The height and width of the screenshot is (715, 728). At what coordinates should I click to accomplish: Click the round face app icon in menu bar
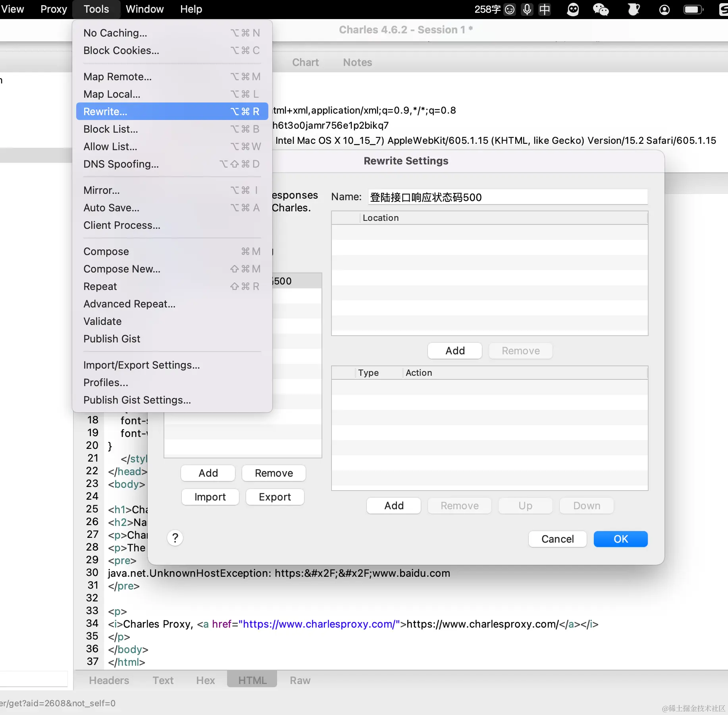coord(573,9)
